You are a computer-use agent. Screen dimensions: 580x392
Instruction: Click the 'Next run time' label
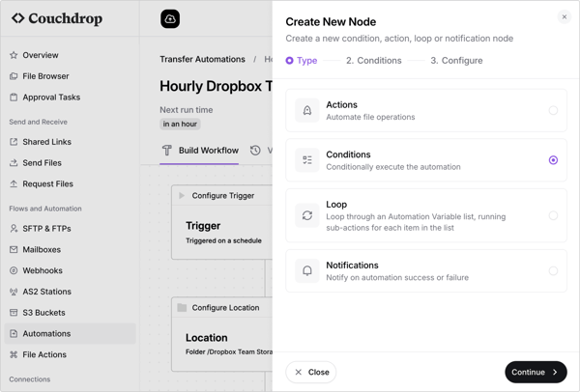[x=186, y=110]
